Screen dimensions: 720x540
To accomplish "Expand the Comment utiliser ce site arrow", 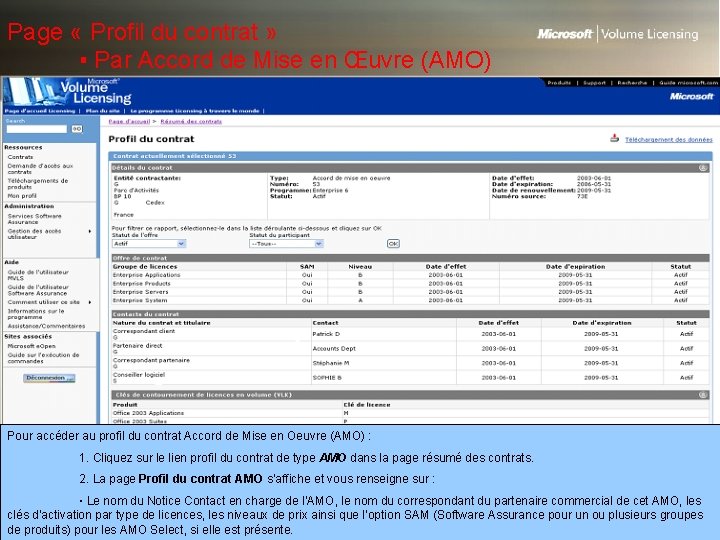I will point(90,302).
